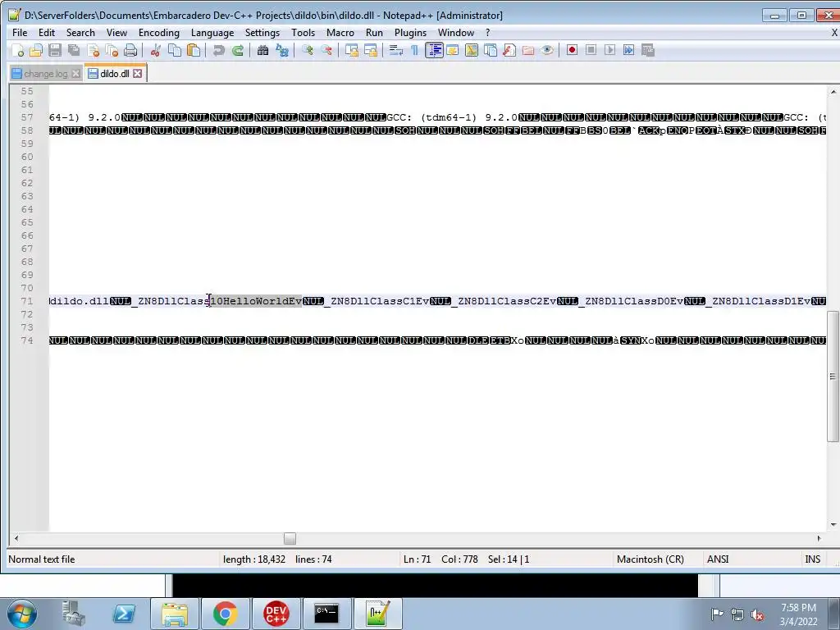Click the Close document toolbar icon
The width and height of the screenshot is (840, 630).
94,50
